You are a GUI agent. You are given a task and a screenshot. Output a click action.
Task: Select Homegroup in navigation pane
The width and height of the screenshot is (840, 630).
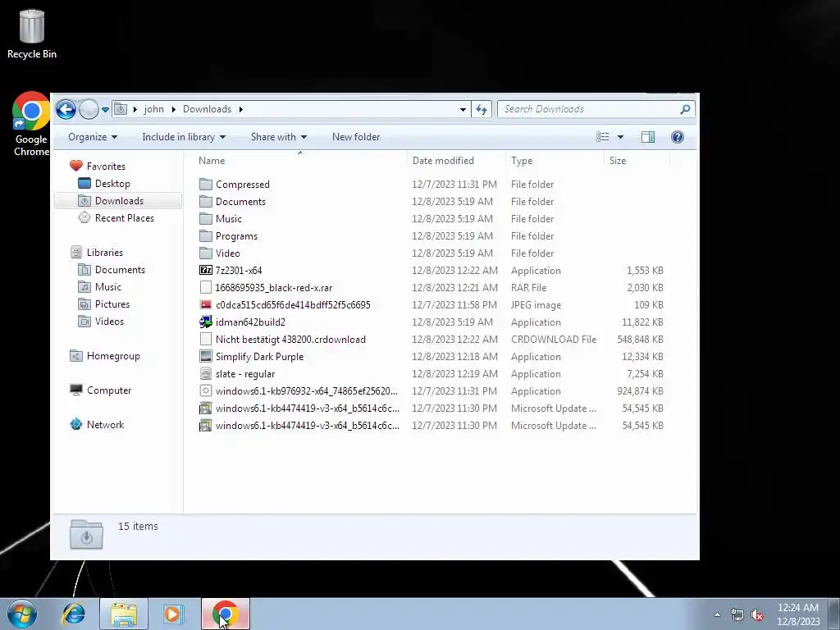(x=113, y=356)
